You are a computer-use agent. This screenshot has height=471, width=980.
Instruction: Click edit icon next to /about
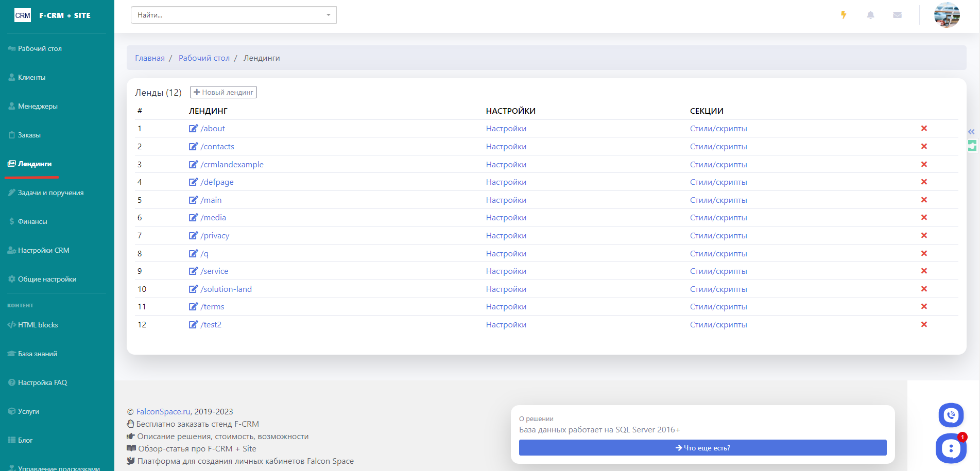[193, 129]
